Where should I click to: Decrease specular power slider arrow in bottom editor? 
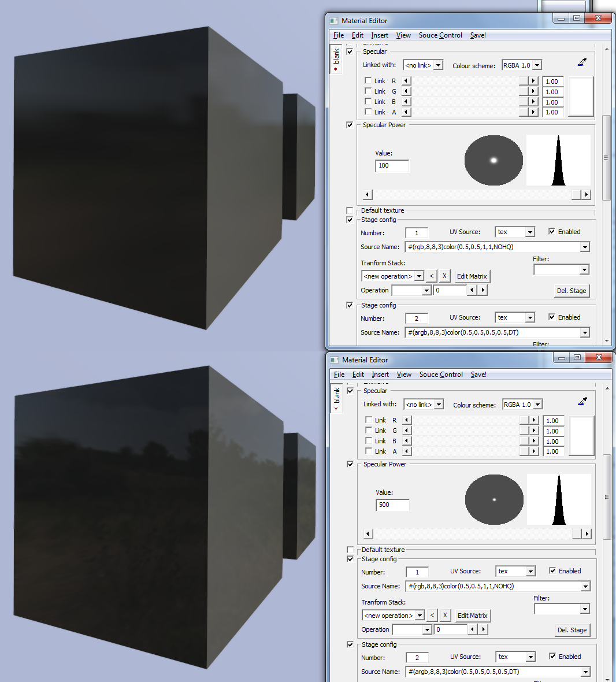(x=368, y=534)
